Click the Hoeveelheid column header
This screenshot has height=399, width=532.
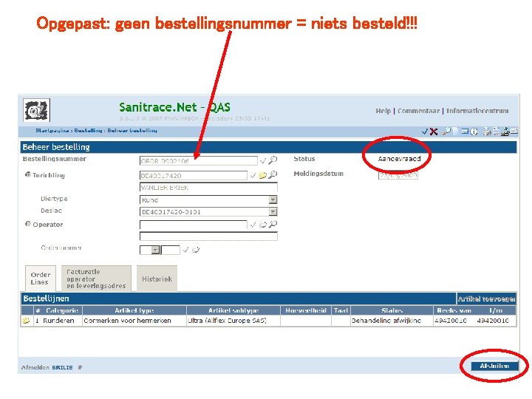pos(306,310)
